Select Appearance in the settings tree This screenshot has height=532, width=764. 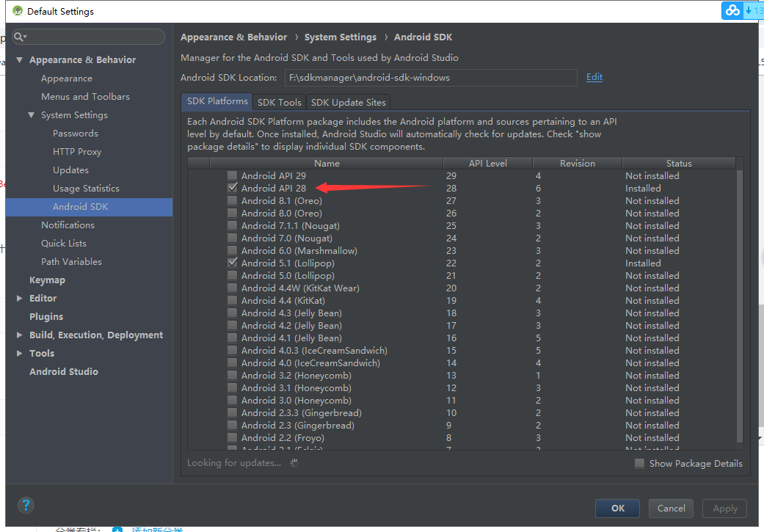67,79
